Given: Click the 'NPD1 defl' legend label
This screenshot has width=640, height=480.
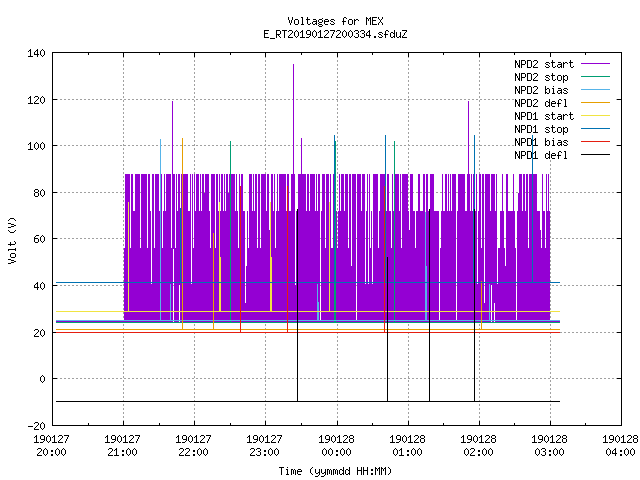Looking at the screenshot, I should point(541,156).
